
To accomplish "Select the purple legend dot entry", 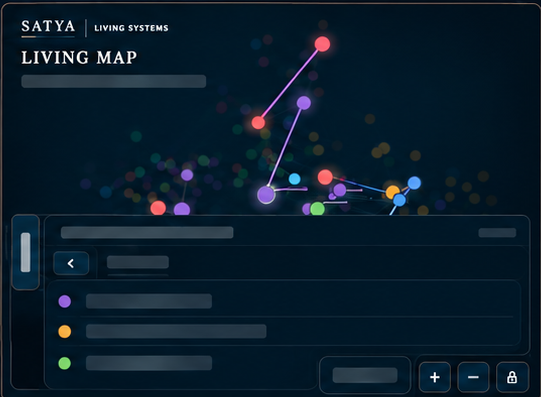I will click(65, 301).
